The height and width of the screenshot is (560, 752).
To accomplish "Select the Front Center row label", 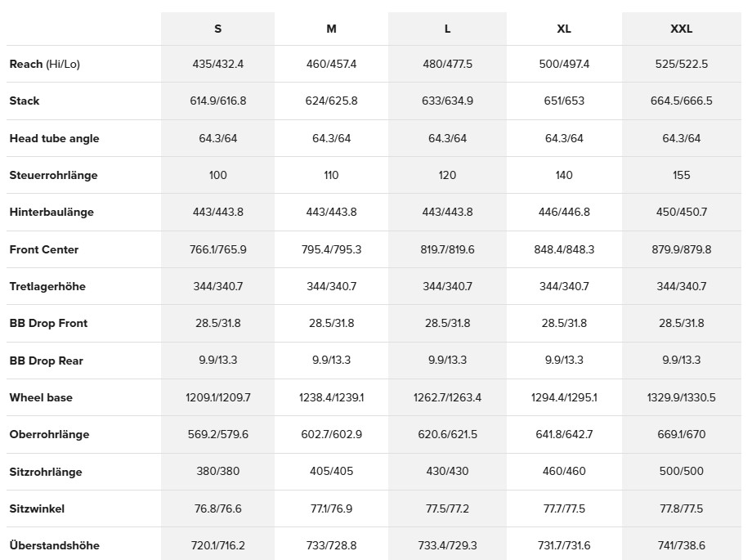I will (x=44, y=249).
